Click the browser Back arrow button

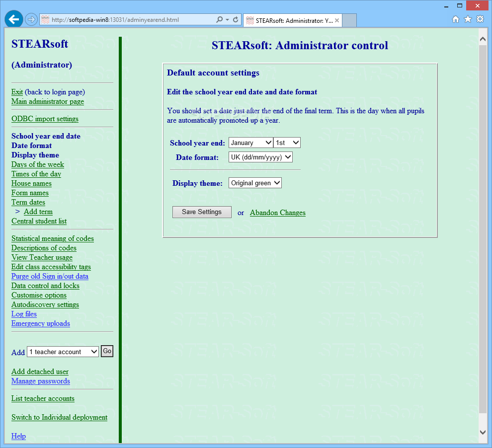click(x=14, y=20)
